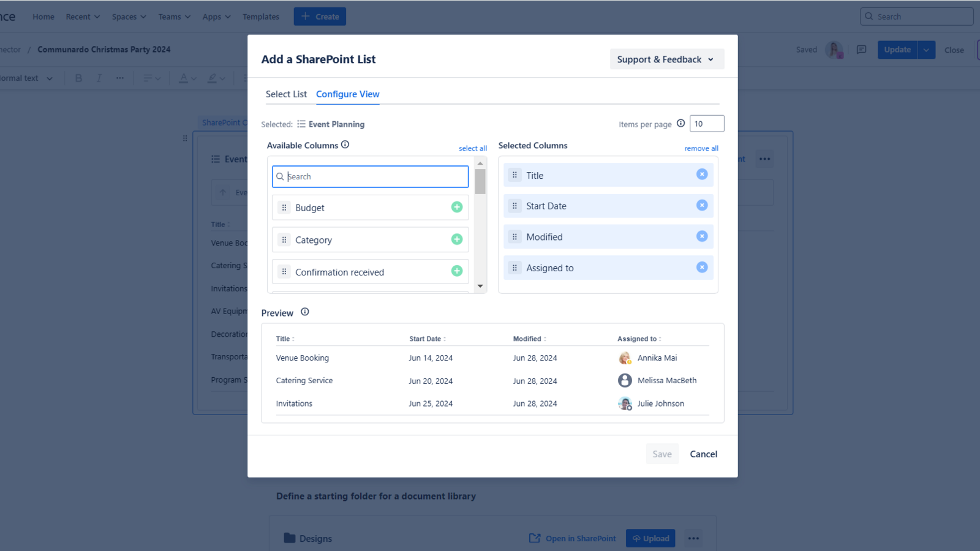The image size is (980, 551).
Task: Open the text alignment dropdown
Action: 151,78
